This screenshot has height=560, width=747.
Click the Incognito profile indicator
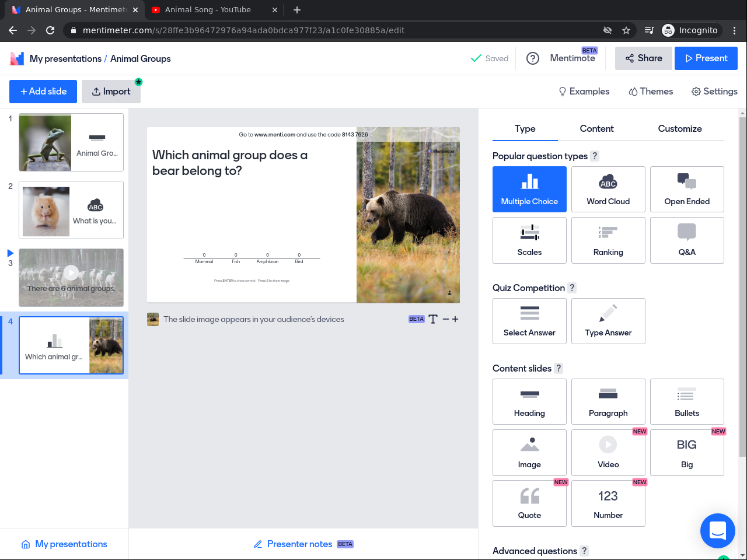(x=691, y=30)
